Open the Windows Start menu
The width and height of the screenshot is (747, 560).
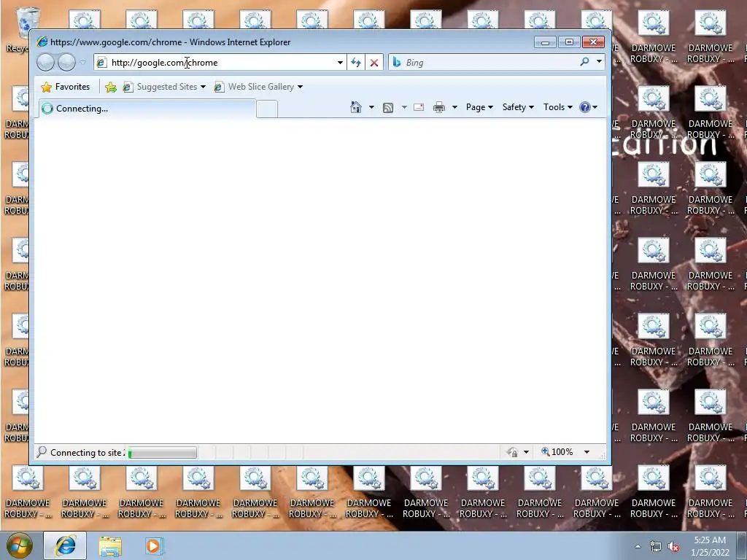coord(20,545)
